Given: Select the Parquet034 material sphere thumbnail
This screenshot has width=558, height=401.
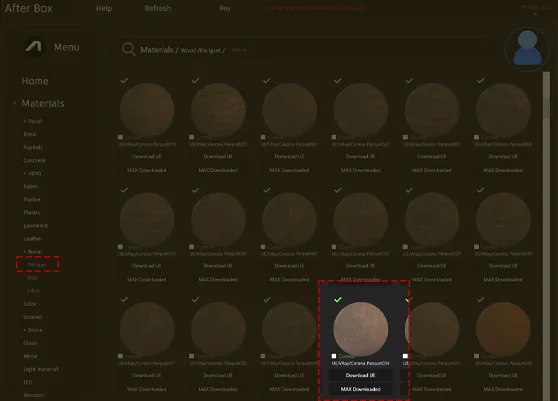Looking at the screenshot, I should click(360, 329).
